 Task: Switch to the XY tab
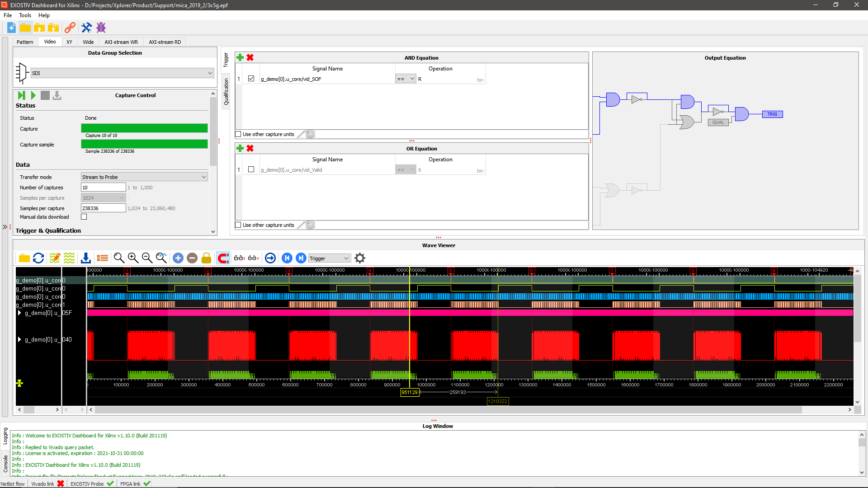coord(69,42)
